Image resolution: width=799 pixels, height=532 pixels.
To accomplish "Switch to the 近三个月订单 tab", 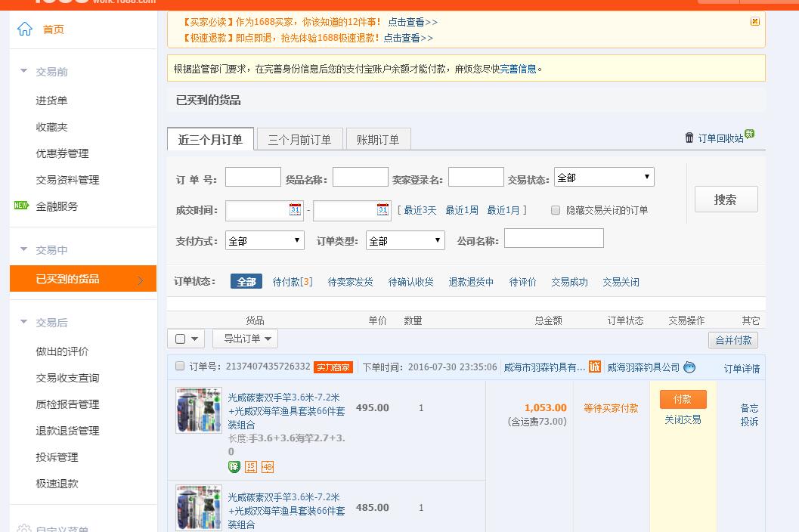I will coord(210,139).
